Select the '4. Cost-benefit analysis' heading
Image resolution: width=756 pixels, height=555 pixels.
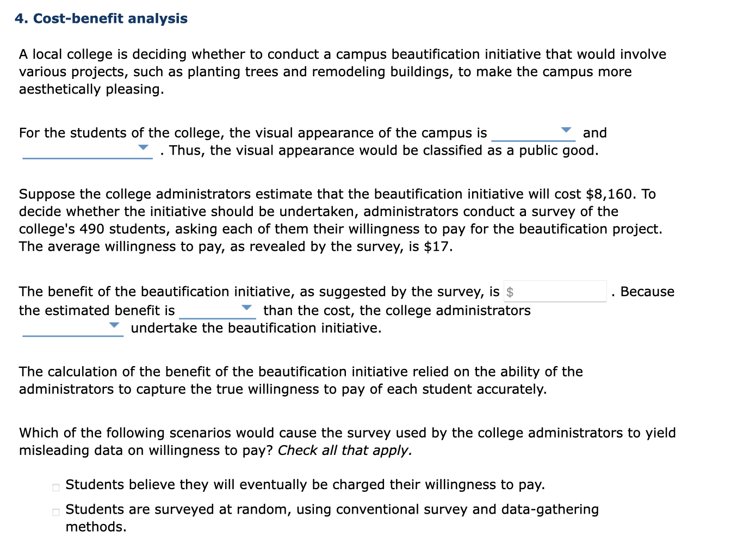101,18
